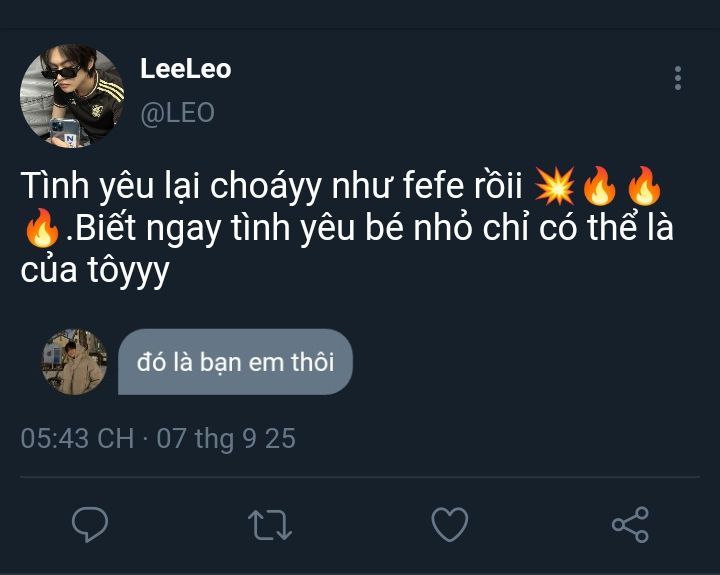Retweet this post using the arrows icon
This screenshot has height=575, width=720.
269,524
